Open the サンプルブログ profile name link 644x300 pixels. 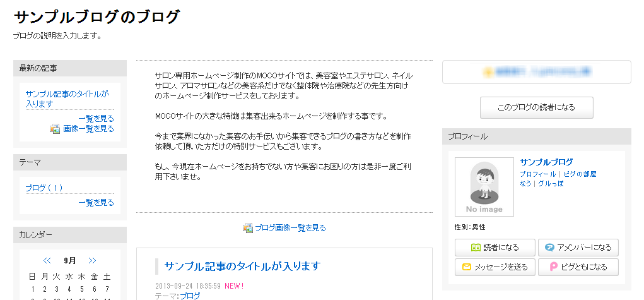(x=546, y=162)
